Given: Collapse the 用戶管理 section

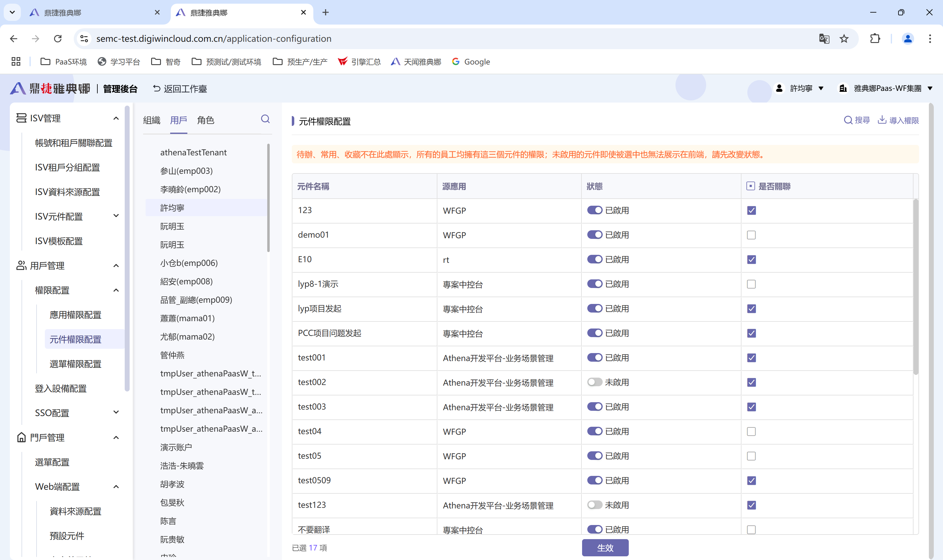Looking at the screenshot, I should (116, 265).
